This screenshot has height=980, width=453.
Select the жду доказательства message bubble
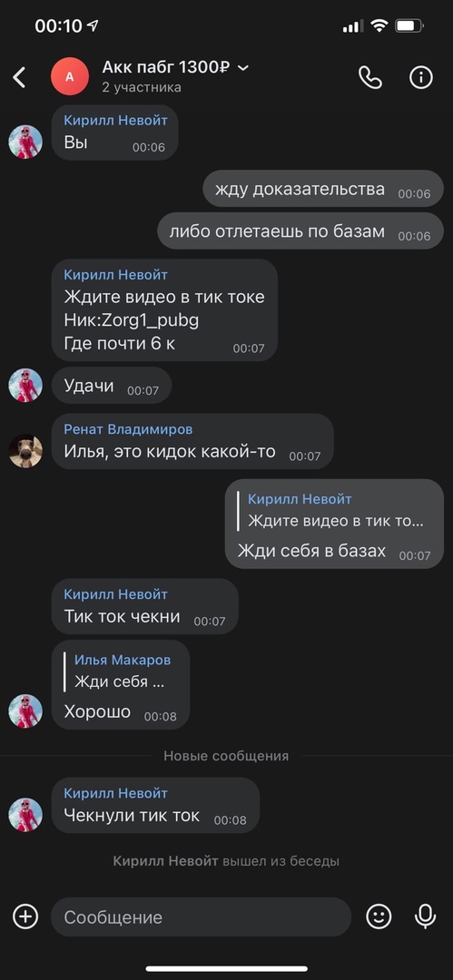click(x=323, y=189)
